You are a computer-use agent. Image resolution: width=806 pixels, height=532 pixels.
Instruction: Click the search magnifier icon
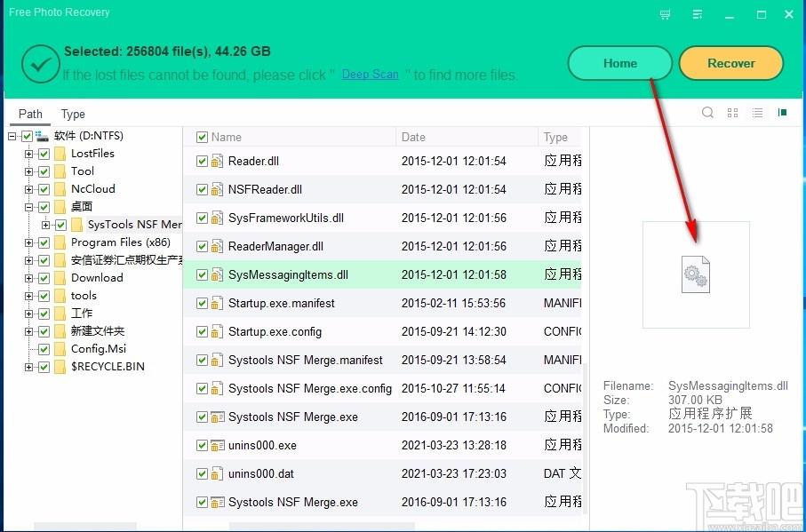point(708,113)
